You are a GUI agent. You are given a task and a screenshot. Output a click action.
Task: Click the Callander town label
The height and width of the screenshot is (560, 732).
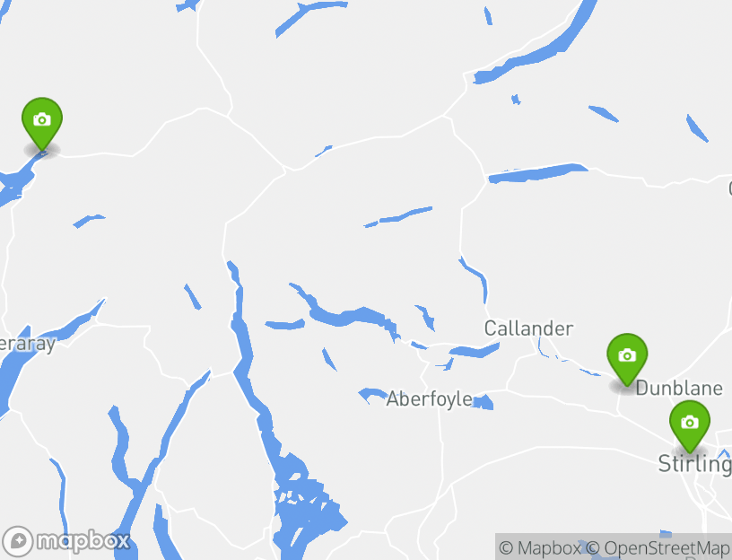click(x=528, y=328)
